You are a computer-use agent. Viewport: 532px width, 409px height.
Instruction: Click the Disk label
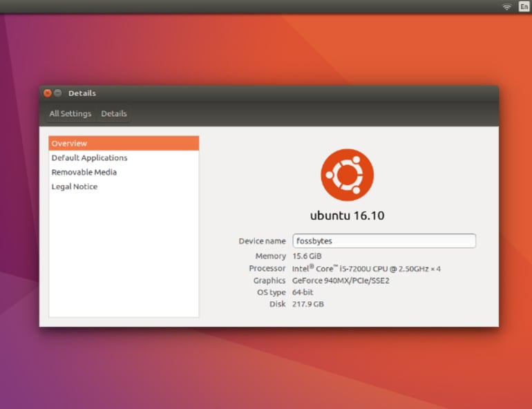tap(278, 304)
